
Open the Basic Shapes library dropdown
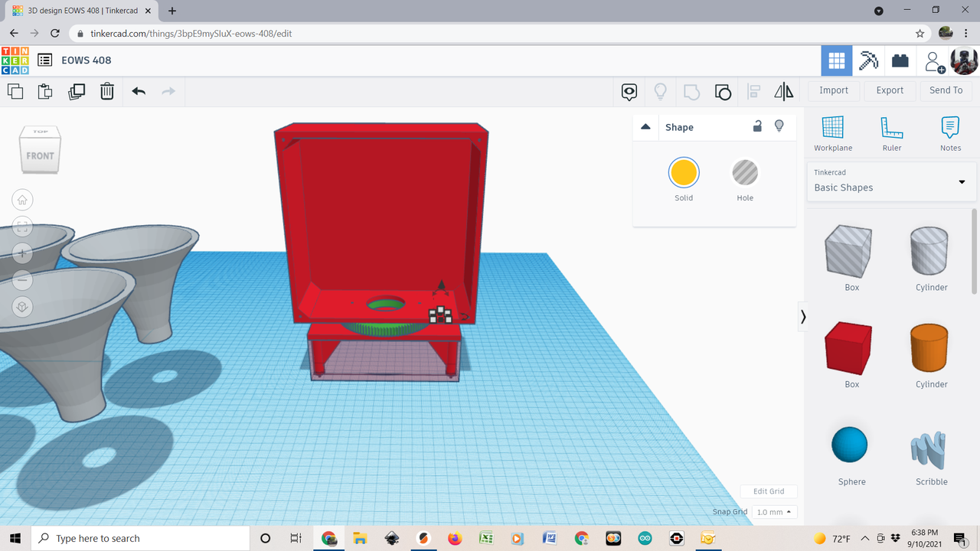(892, 181)
